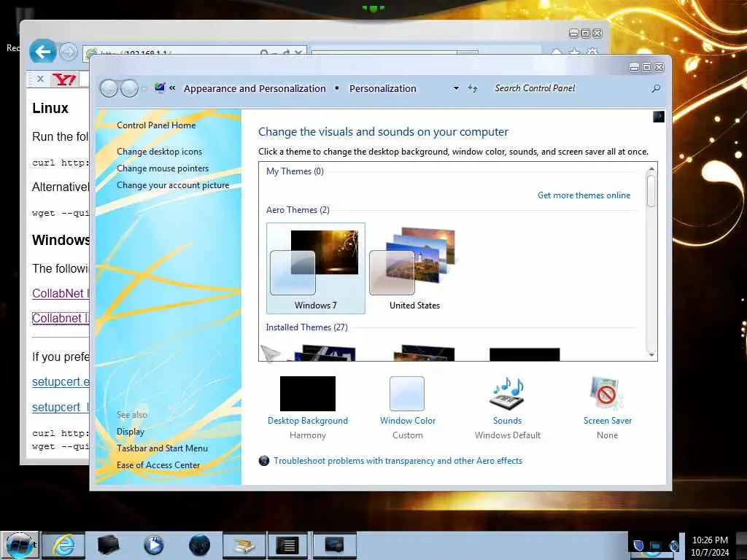Open the dark globe taskbar icon
The height and width of the screenshot is (560, 747).
coord(199,545)
